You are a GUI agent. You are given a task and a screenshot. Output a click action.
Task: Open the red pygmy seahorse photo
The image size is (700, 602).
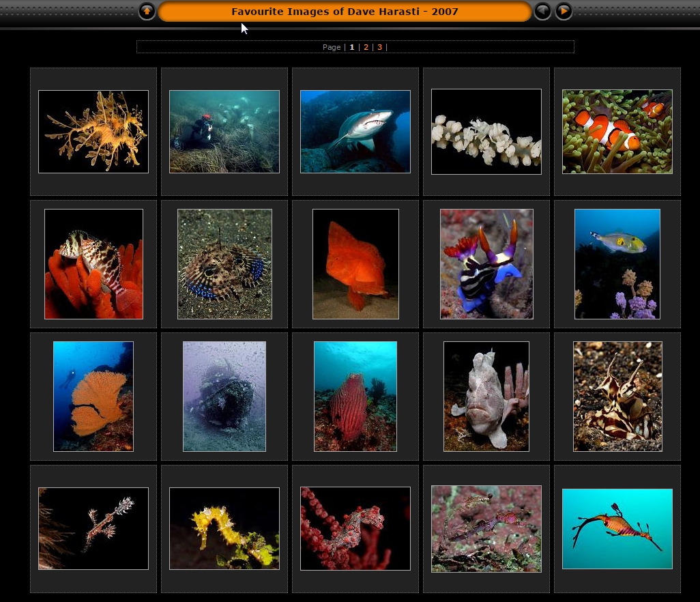coord(355,528)
